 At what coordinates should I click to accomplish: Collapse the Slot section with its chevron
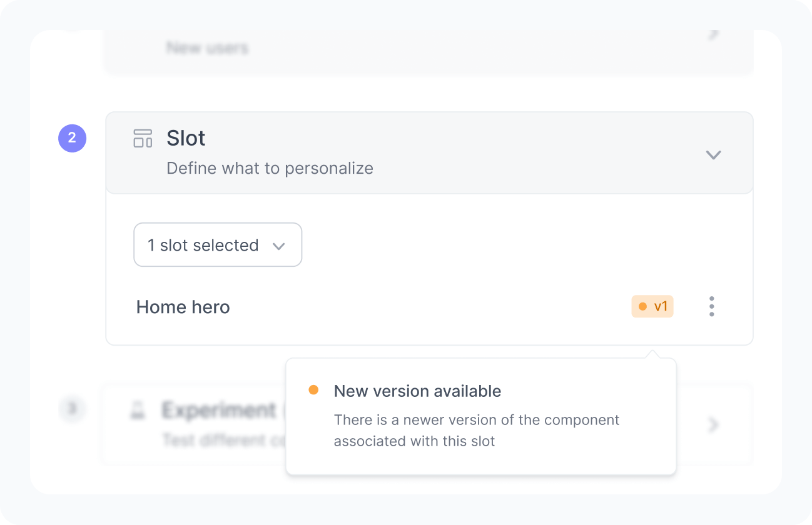click(713, 154)
